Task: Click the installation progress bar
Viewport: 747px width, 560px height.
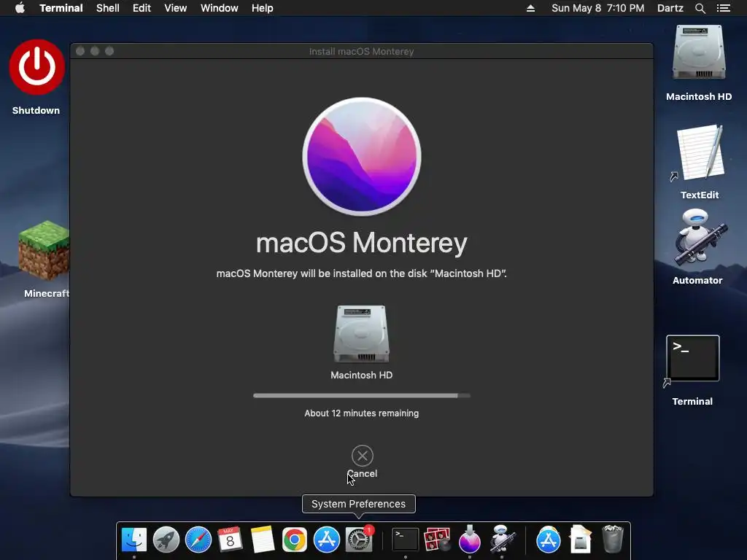Action: pos(362,395)
